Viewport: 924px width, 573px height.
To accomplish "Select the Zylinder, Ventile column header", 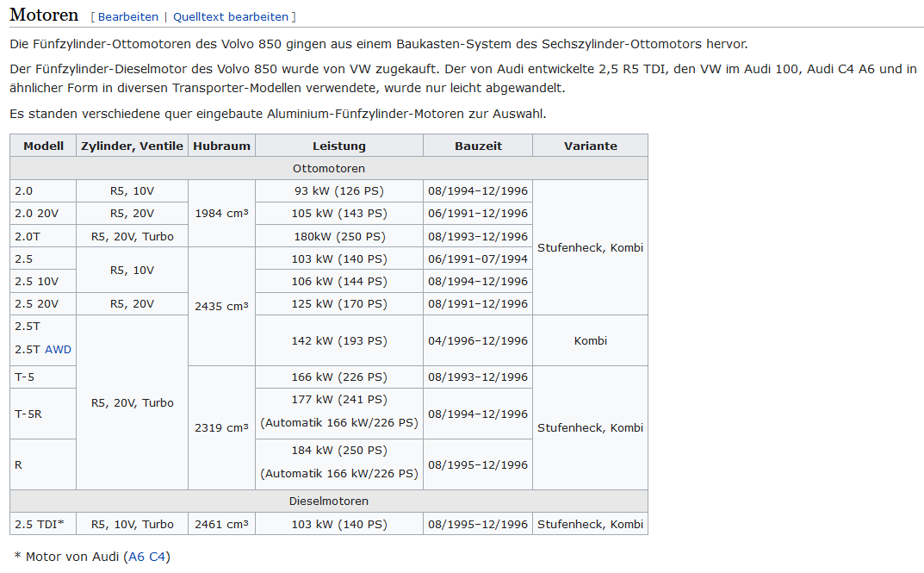I will [x=132, y=146].
